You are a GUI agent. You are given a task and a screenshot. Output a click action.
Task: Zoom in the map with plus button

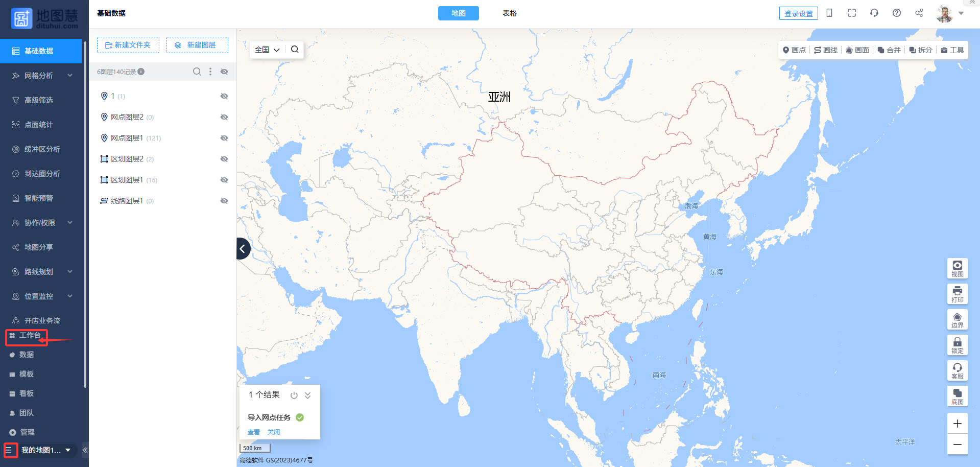click(958, 424)
